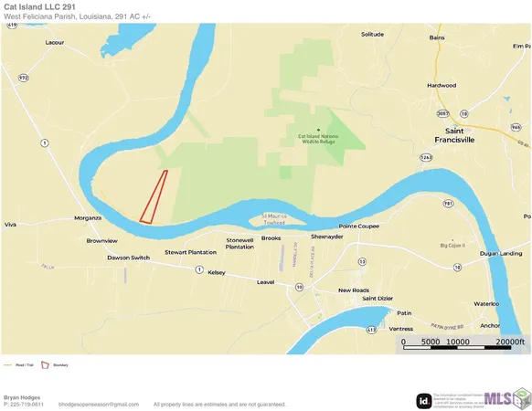Click the Road / Trail legend line symbol

click(x=8, y=365)
